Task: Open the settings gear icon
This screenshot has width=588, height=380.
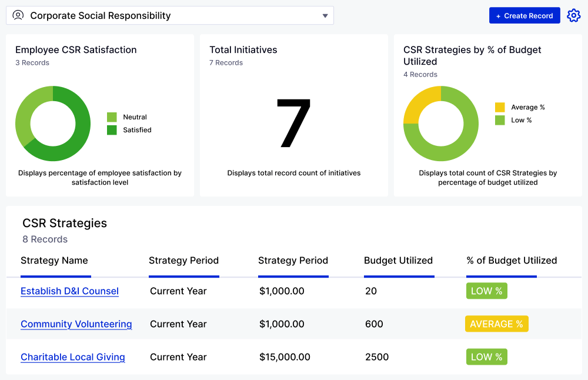Action: tap(573, 16)
